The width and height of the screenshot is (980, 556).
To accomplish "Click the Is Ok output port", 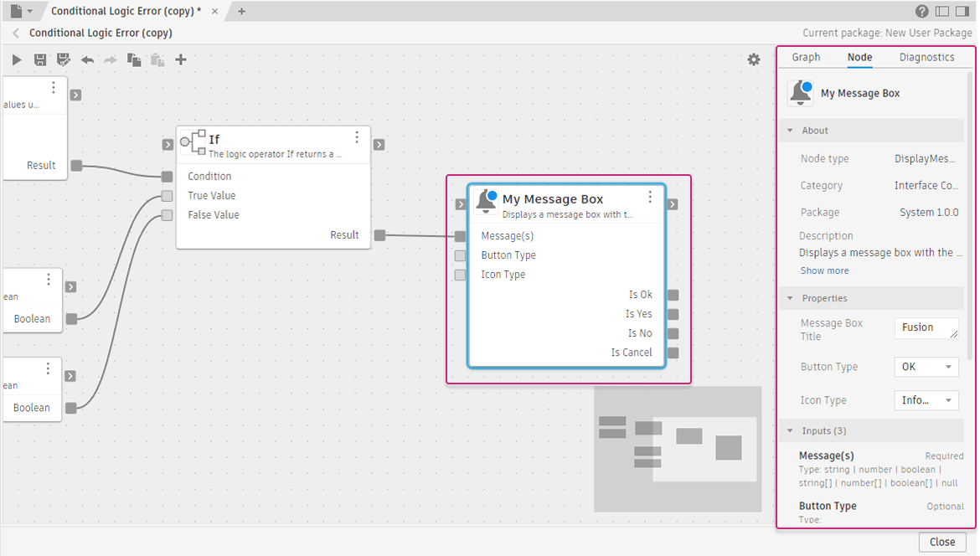I will [673, 295].
